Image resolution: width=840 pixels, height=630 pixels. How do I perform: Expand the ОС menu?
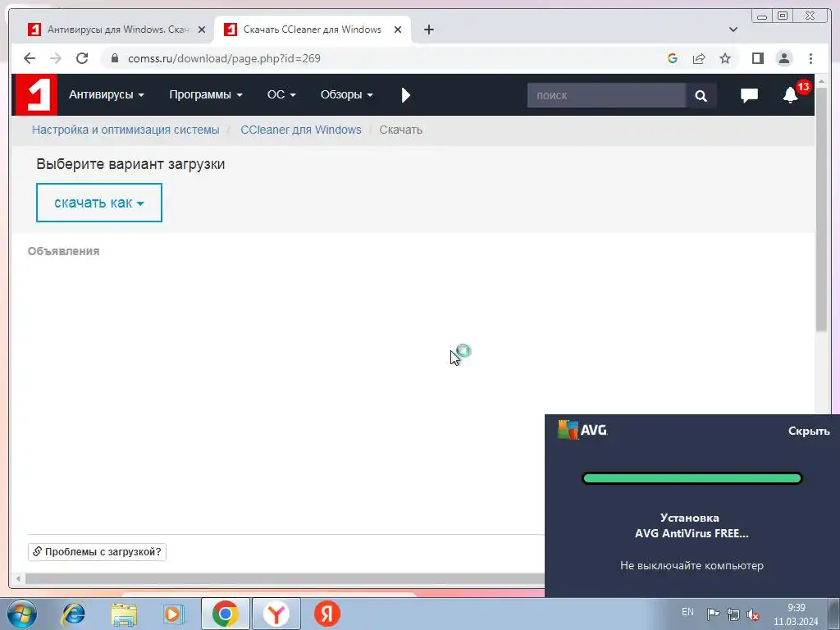click(x=281, y=95)
